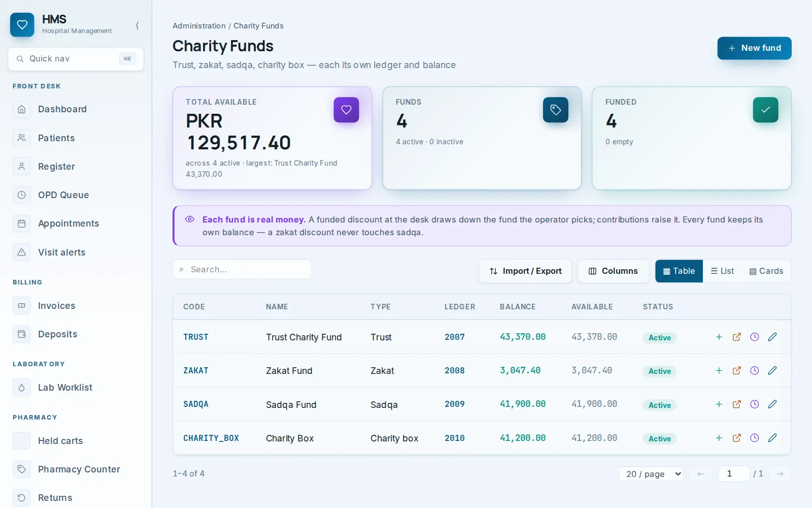Open external link icon for Zakat Fund
The image size is (812, 508).
736,370
